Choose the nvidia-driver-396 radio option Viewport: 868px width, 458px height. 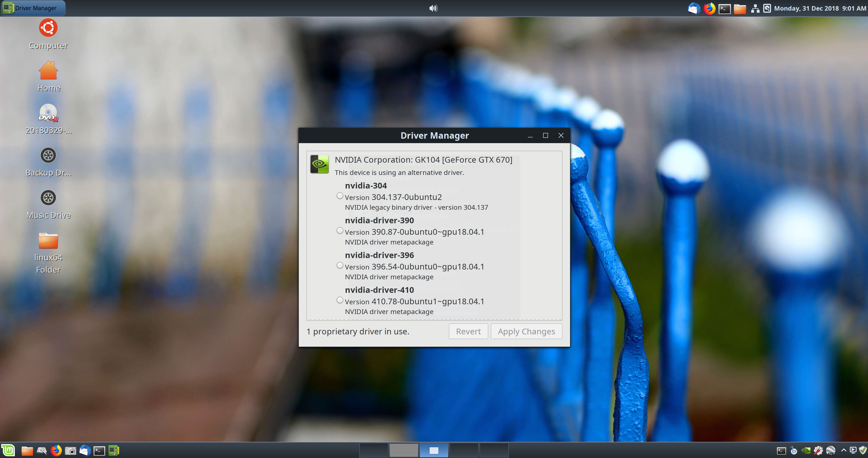pyautogui.click(x=340, y=265)
